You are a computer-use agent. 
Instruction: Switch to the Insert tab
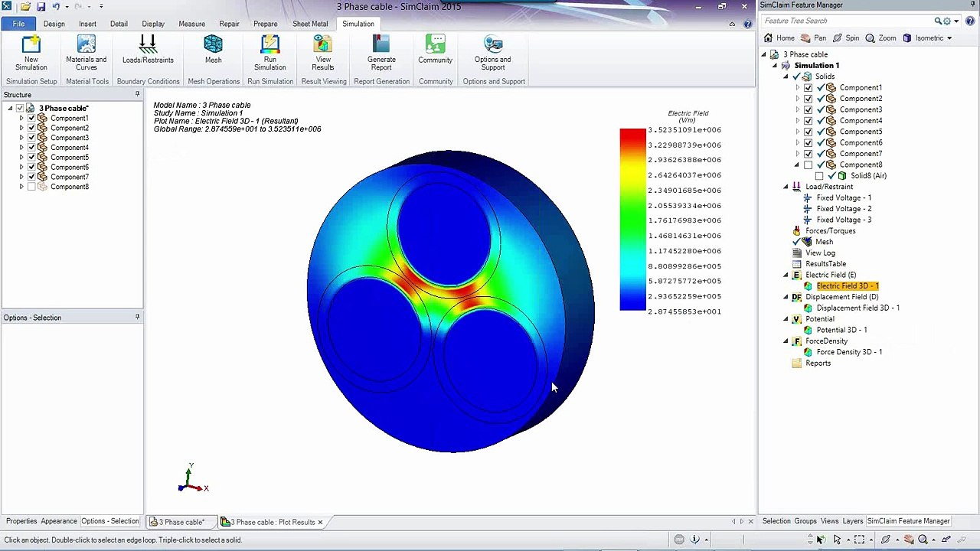click(87, 24)
